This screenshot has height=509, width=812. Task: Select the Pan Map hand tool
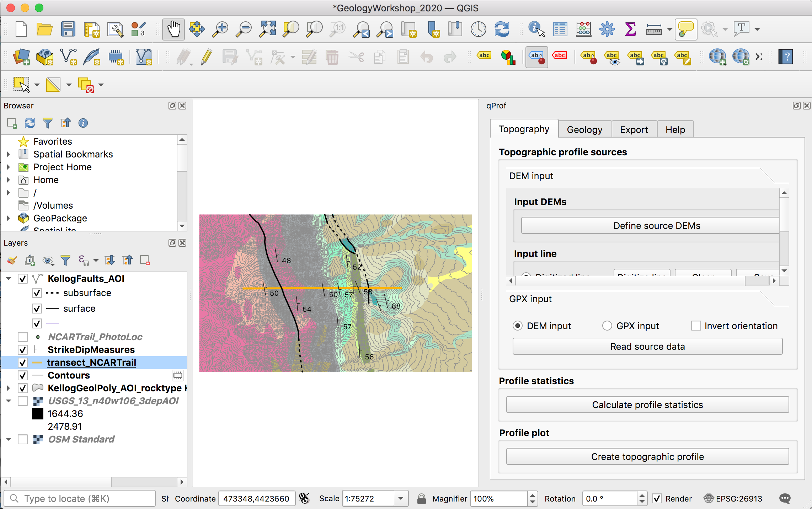point(173,29)
